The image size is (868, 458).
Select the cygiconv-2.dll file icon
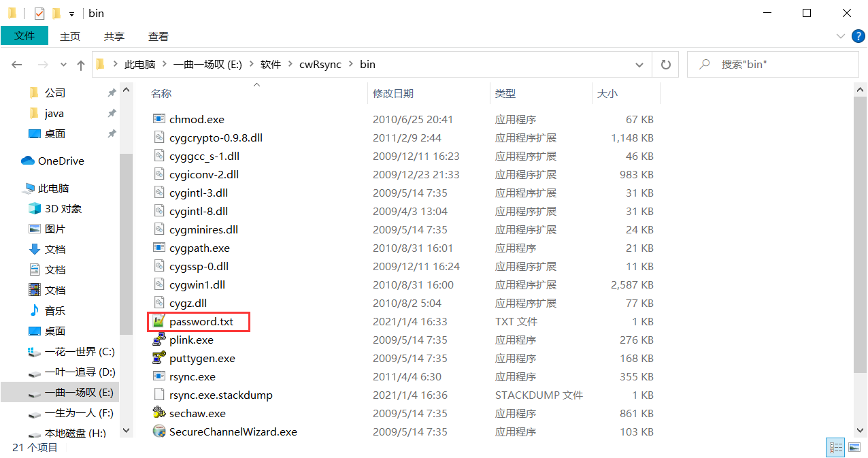[158, 174]
